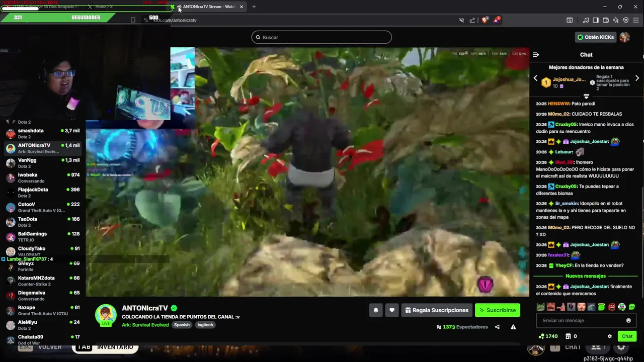The height and width of the screenshot is (362, 644).
Task: Click the notification bell icon under the stream
Action: (376, 310)
